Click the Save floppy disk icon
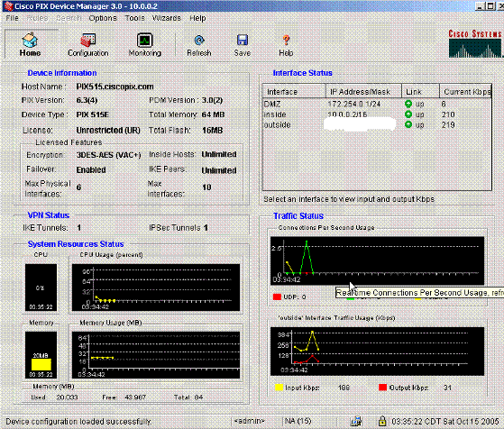504x429 pixels. [x=242, y=41]
